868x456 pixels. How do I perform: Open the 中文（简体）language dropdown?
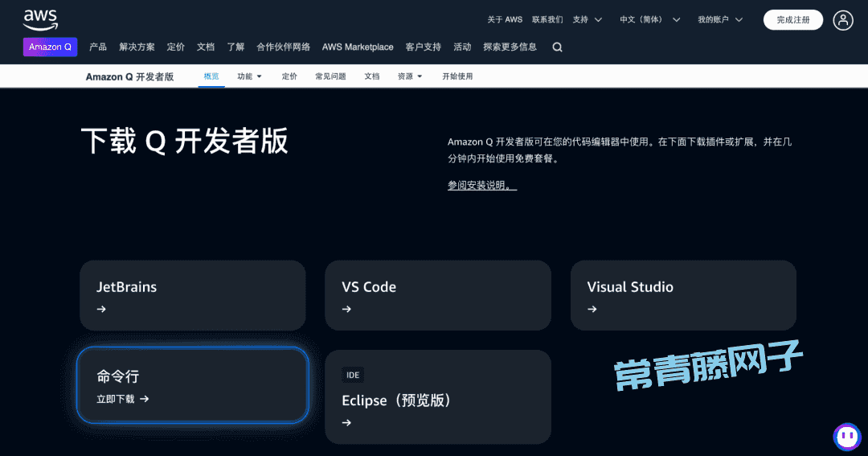649,20
